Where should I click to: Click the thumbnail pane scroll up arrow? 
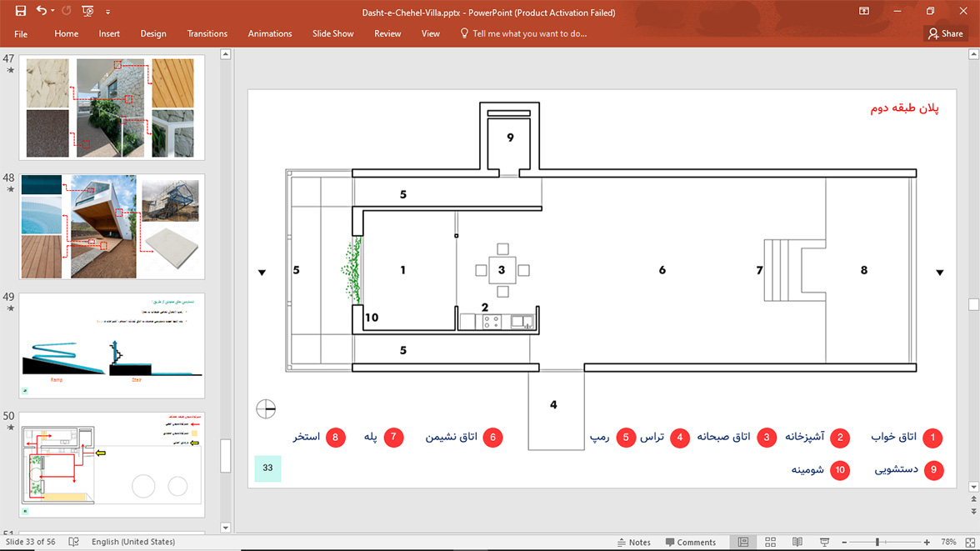click(x=226, y=54)
